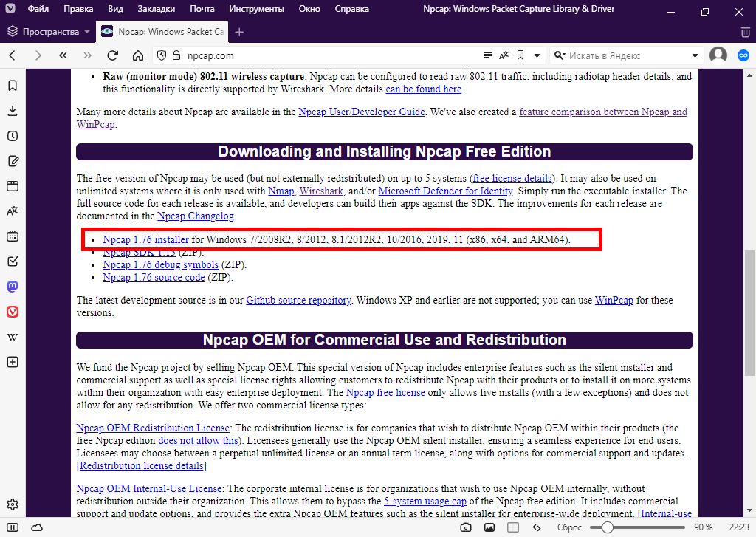Open the Wikipedia web panel
This screenshot has width=756, height=537.
point(13,337)
